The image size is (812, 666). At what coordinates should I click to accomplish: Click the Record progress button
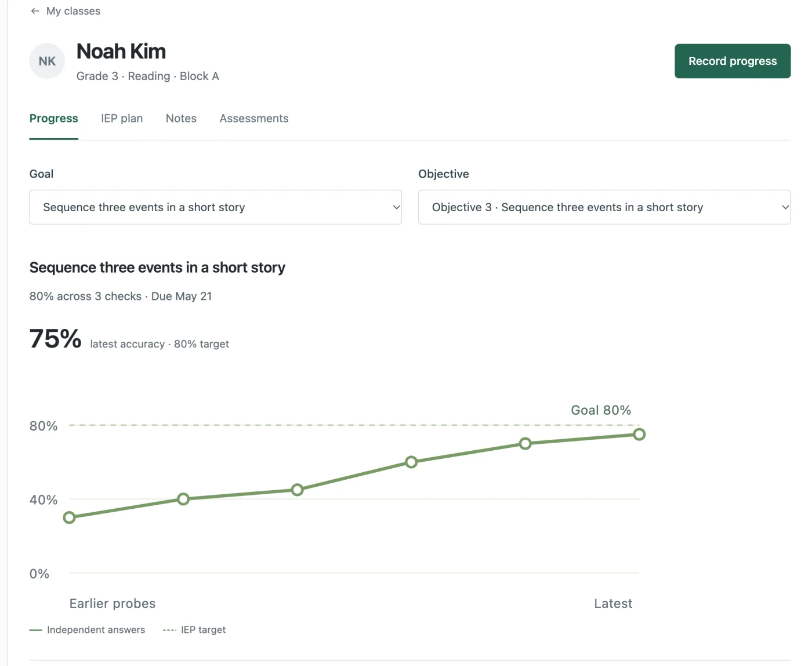[x=733, y=61]
